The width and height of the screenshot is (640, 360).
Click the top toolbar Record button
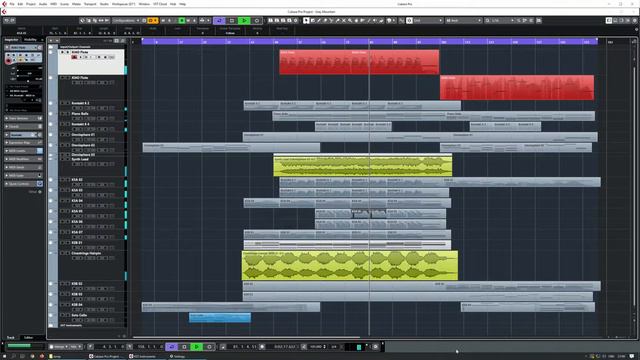[x=257, y=20]
